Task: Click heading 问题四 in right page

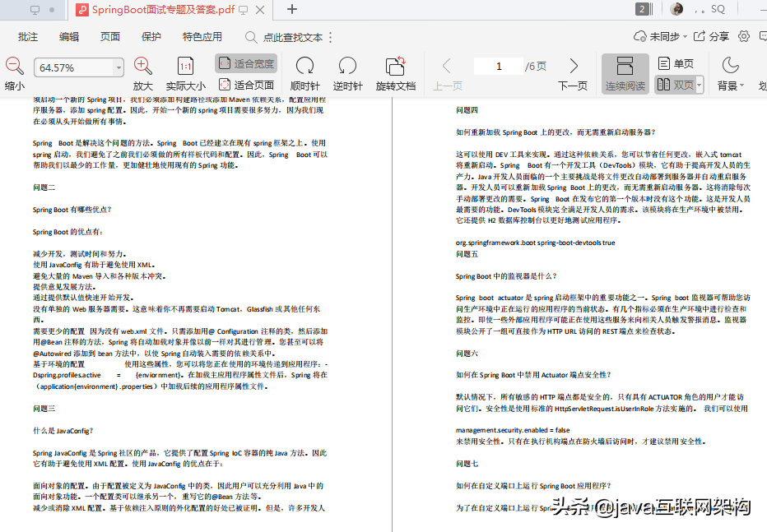Action: point(467,110)
